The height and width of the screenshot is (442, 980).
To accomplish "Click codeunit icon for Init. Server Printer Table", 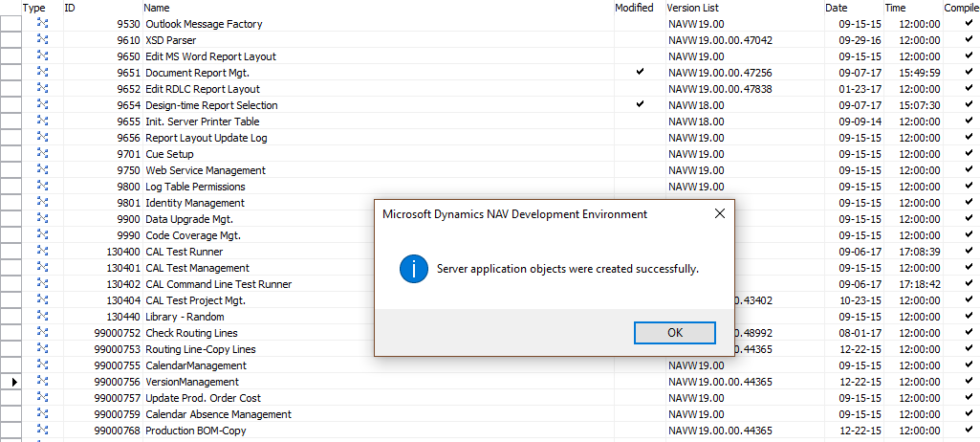I will (42, 122).
